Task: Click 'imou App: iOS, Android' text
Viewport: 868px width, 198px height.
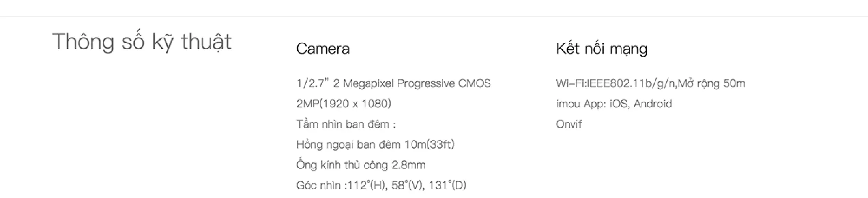Action: tap(614, 104)
